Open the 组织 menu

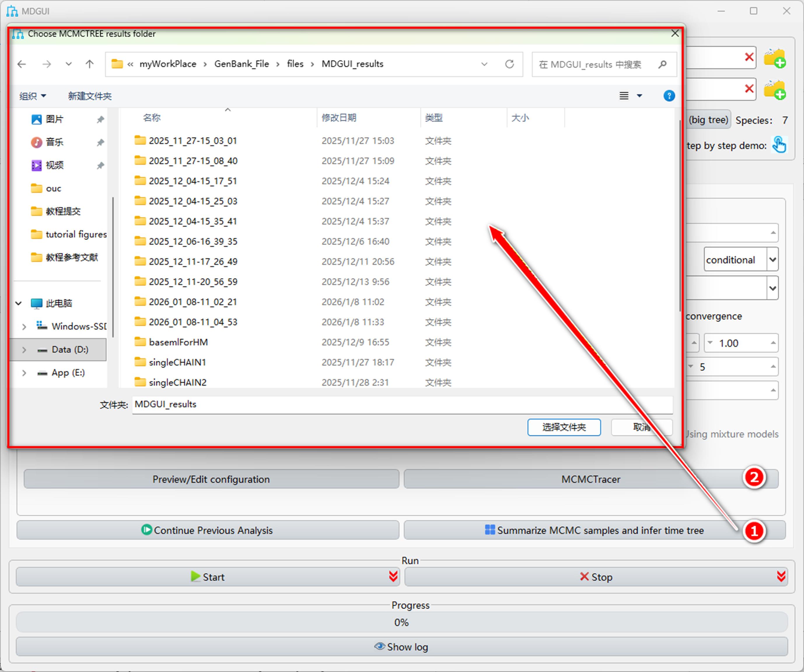pos(33,96)
